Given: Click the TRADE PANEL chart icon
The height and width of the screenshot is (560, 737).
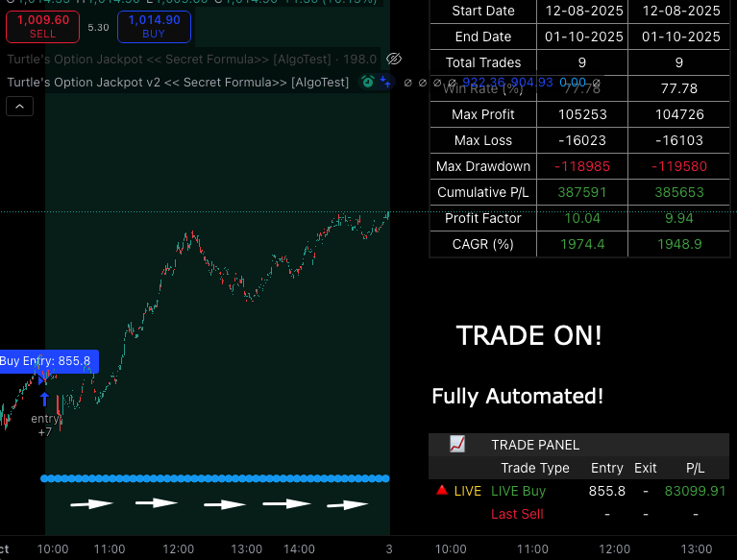Looking at the screenshot, I should pyautogui.click(x=457, y=444).
